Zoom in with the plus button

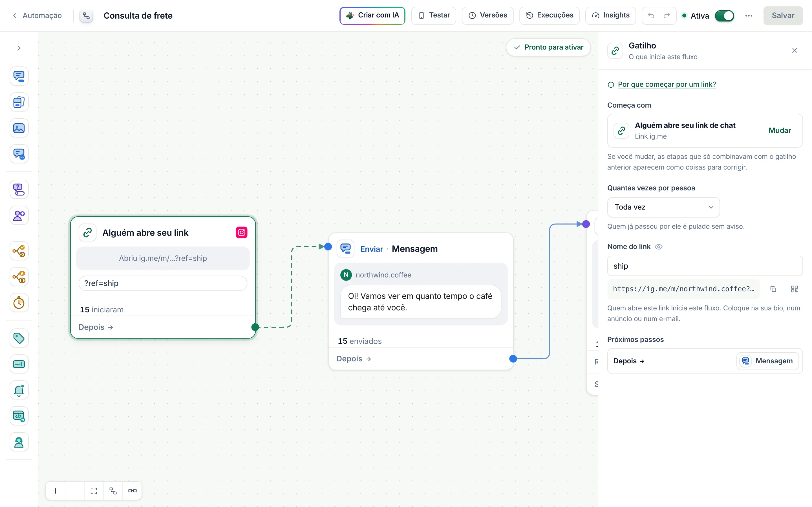pos(56,491)
